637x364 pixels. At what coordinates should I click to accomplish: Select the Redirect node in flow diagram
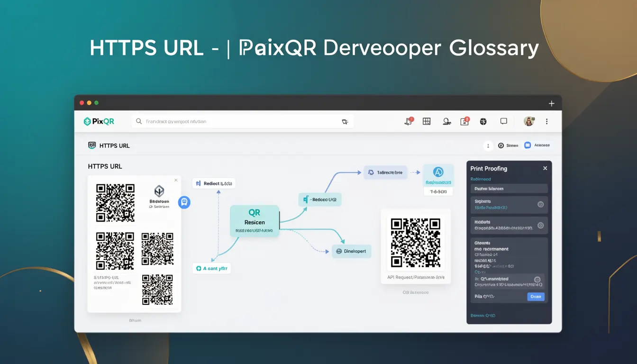tap(214, 183)
